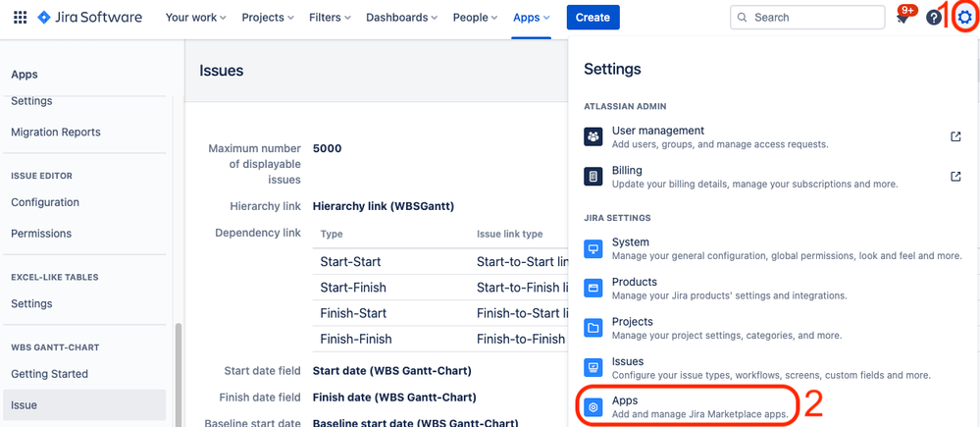Click the Type column header
The height and width of the screenshot is (427, 980).
tap(332, 234)
